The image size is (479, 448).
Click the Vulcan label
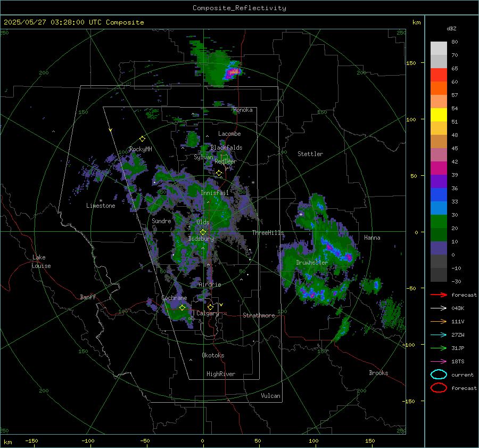coord(270,396)
